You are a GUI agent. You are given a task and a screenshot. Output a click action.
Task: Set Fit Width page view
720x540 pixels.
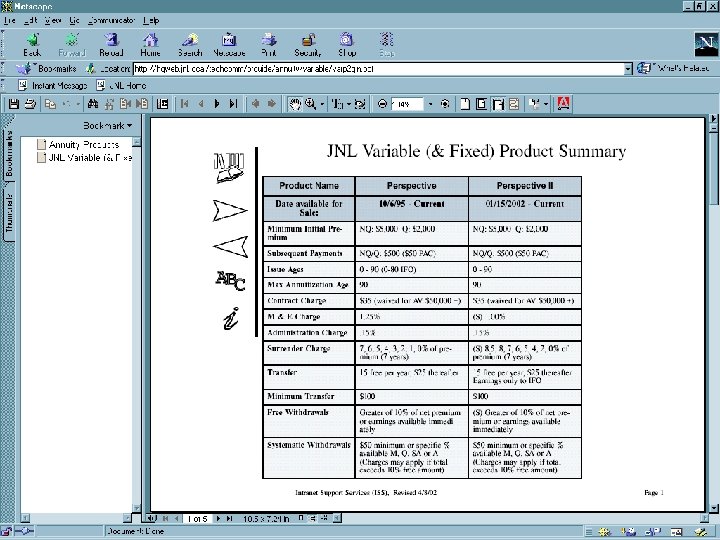498,104
